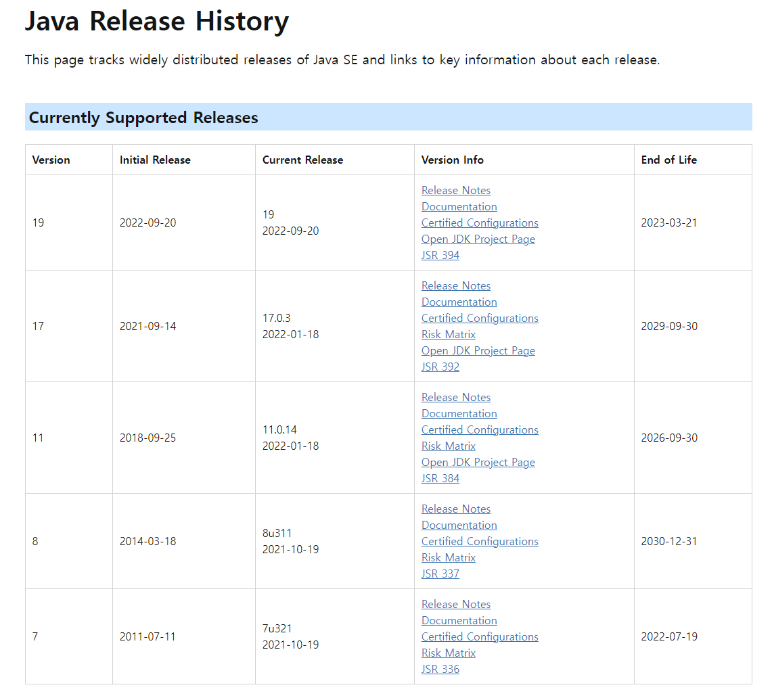
Task: Open Risk Matrix link for Java 11
Action: (x=449, y=446)
